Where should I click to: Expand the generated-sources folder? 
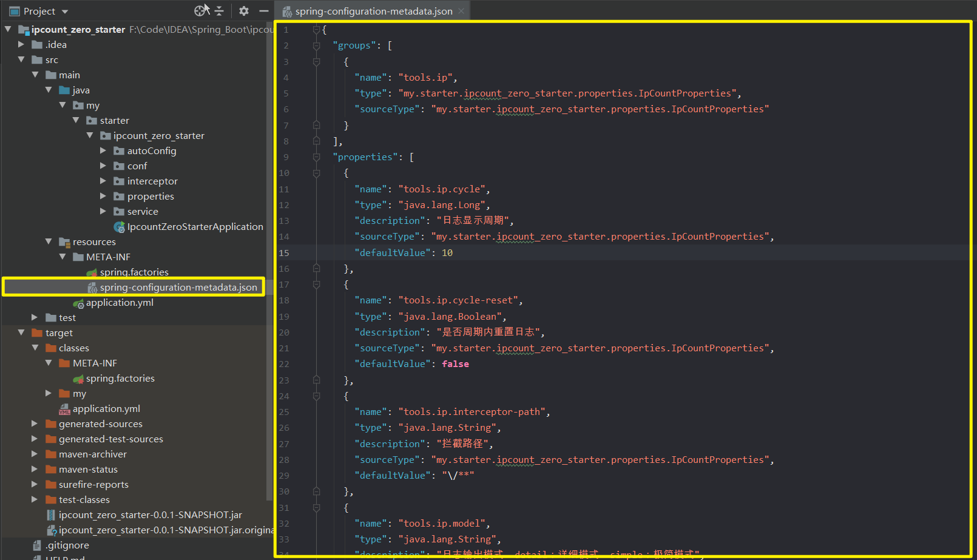(35, 423)
